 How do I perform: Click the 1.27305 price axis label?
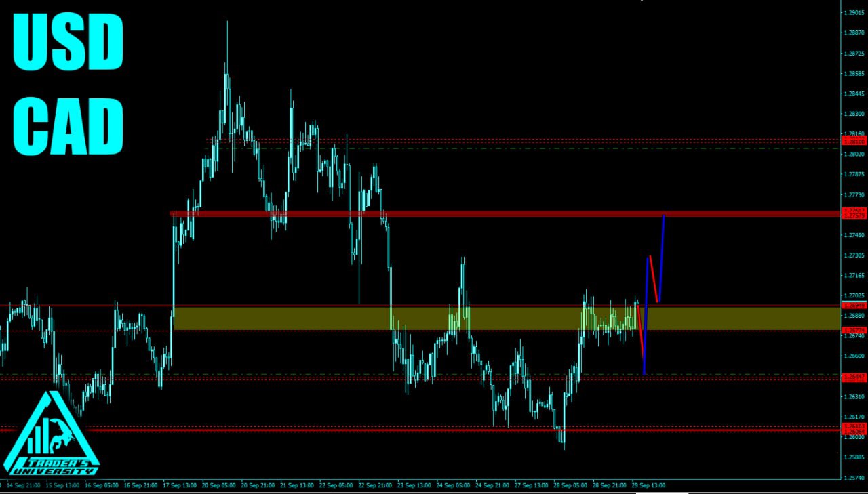pos(854,255)
